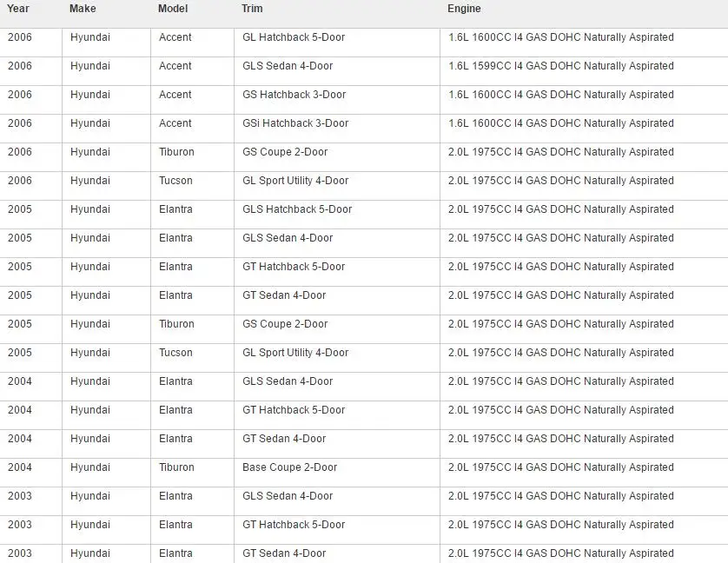Click Hyundai make in 2004 GT Sedan row
The width and height of the screenshot is (728, 563).
coord(90,439)
